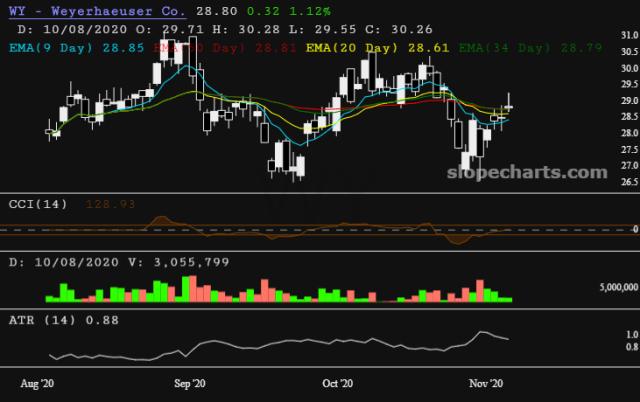640x402 pixels.
Task: Click the Oct '20 date axis label
Action: click(338, 383)
